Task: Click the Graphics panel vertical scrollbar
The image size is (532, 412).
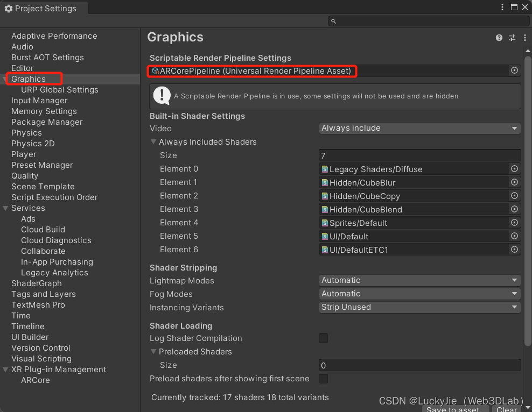Action: (x=528, y=200)
